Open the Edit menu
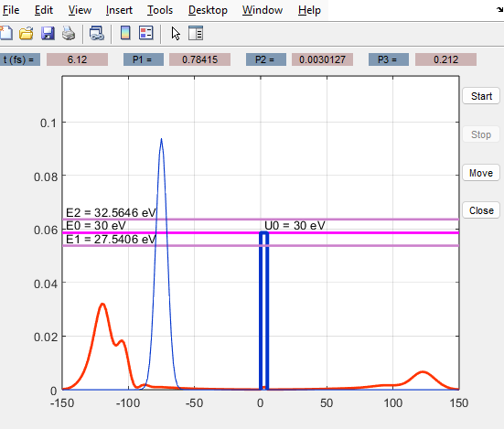Screen dimensions: 504x429 point(44,10)
